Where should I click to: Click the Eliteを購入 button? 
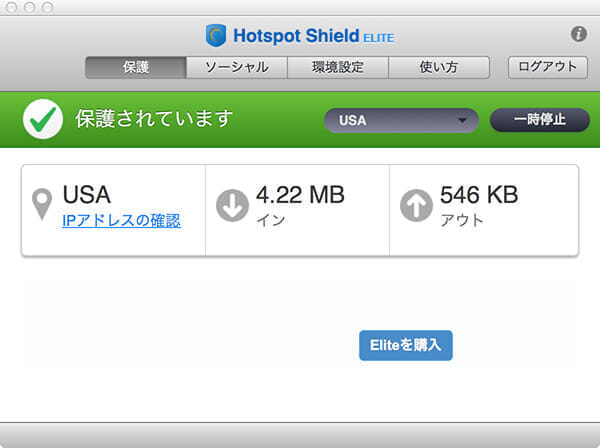405,345
